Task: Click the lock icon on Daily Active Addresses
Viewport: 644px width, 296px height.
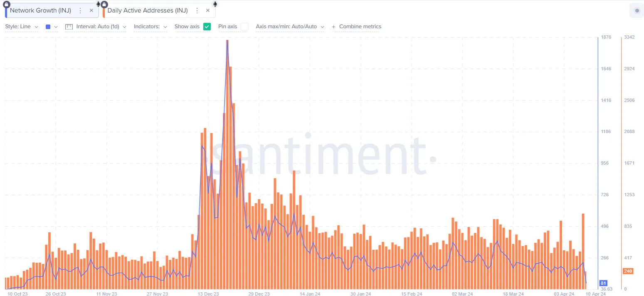Action: 104,4
